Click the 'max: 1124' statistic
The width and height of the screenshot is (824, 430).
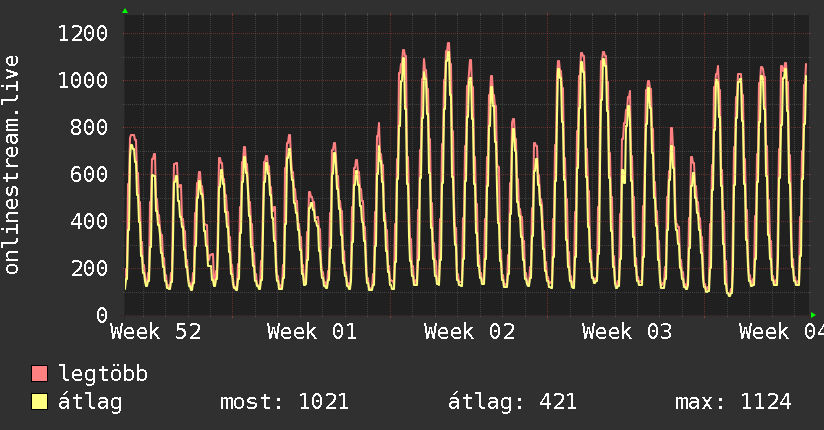pos(733,402)
